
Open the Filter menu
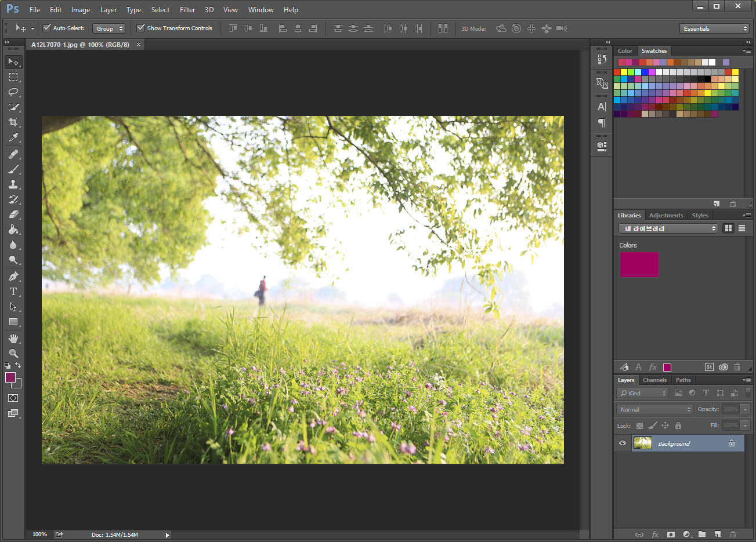pyautogui.click(x=187, y=9)
